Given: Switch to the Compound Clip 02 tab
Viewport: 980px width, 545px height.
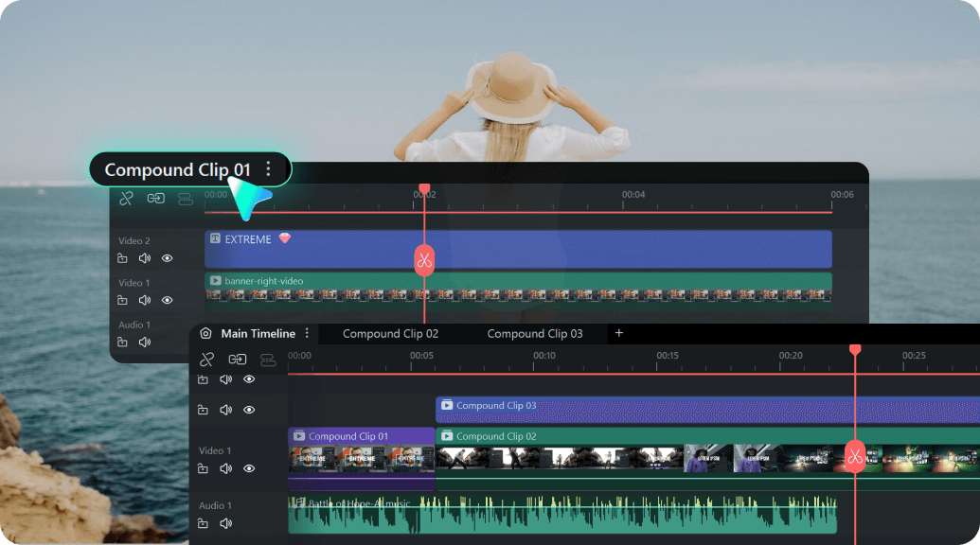Looking at the screenshot, I should [x=390, y=333].
